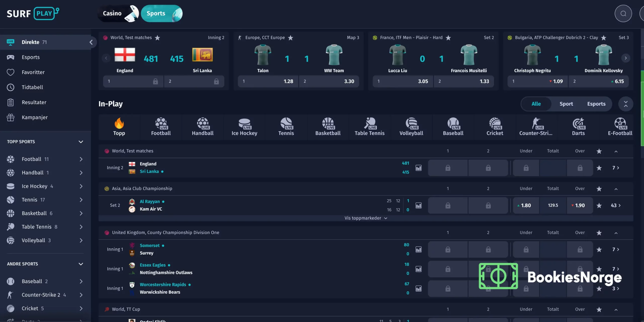Bet on Lucca Liu at 3.05
The height and width of the screenshot is (322, 644).
pos(403,81)
